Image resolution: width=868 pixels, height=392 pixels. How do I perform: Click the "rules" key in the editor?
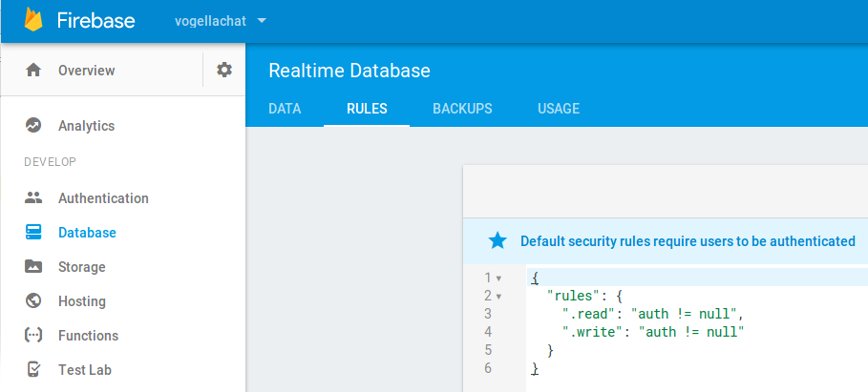click(x=574, y=297)
